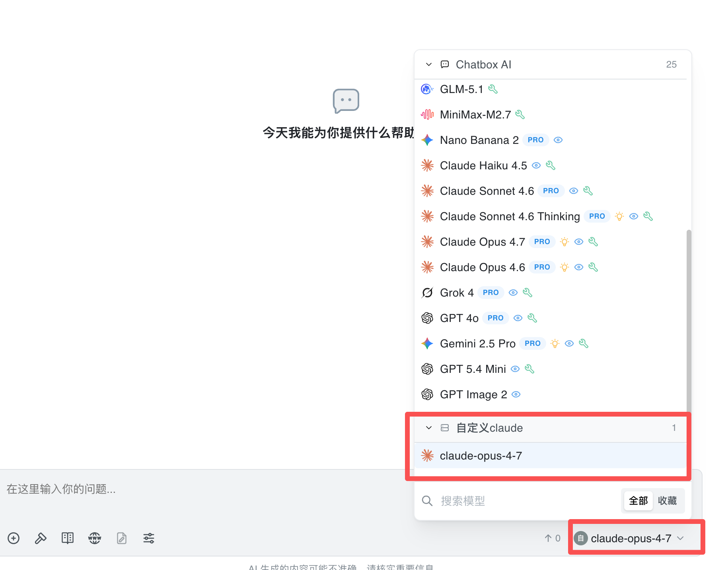Select custom claude-opus-4-7 model row
The height and width of the screenshot is (570, 728).
coord(551,456)
